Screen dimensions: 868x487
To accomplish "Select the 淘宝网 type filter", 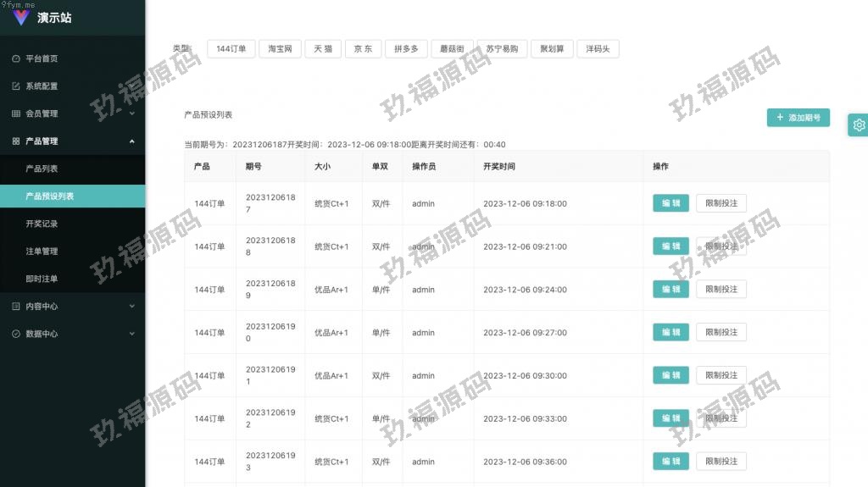I will (x=280, y=49).
